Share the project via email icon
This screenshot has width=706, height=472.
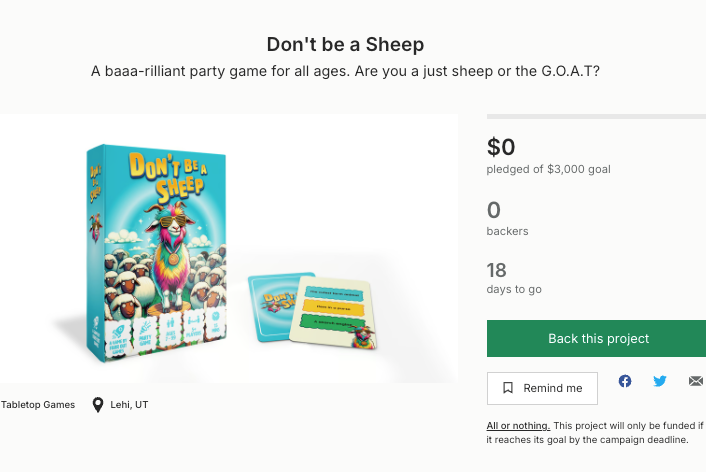pos(696,381)
